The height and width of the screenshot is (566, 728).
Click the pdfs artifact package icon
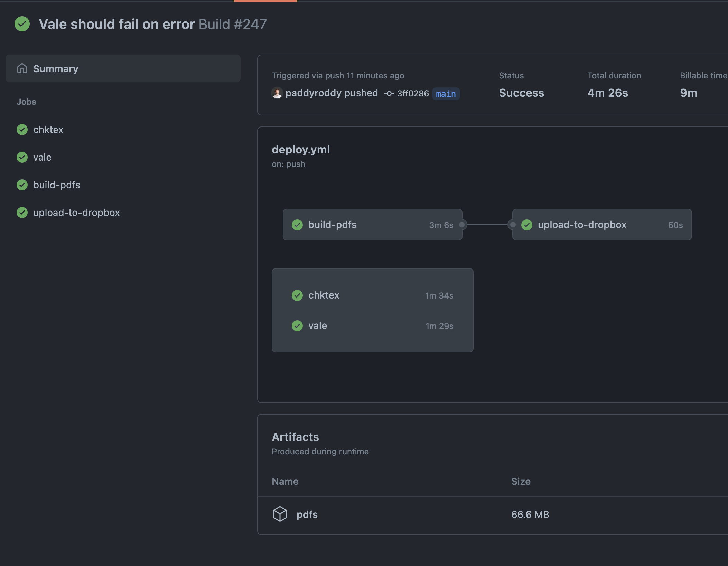(280, 514)
